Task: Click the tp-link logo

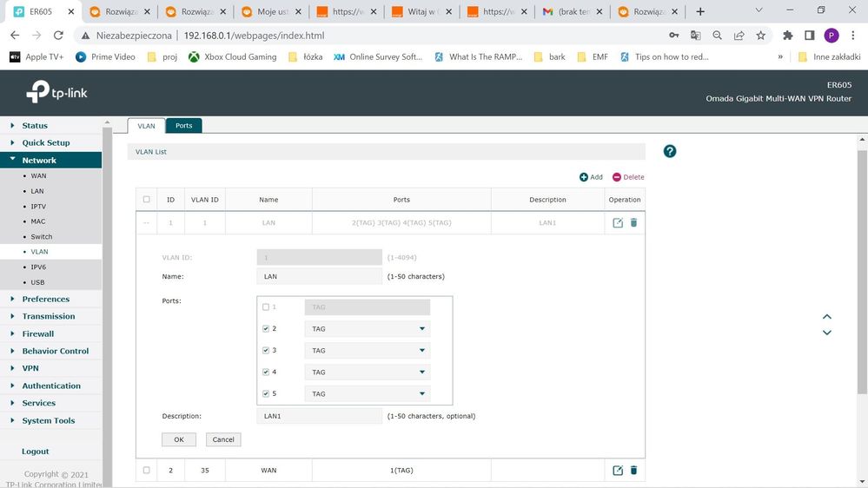Action: pos(57,92)
